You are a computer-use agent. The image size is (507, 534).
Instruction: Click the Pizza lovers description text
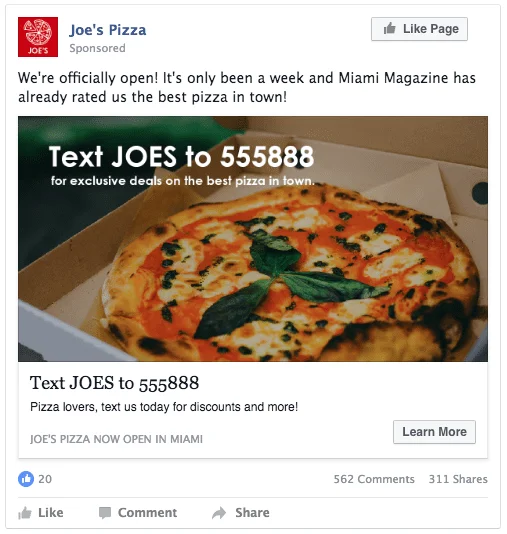164,407
